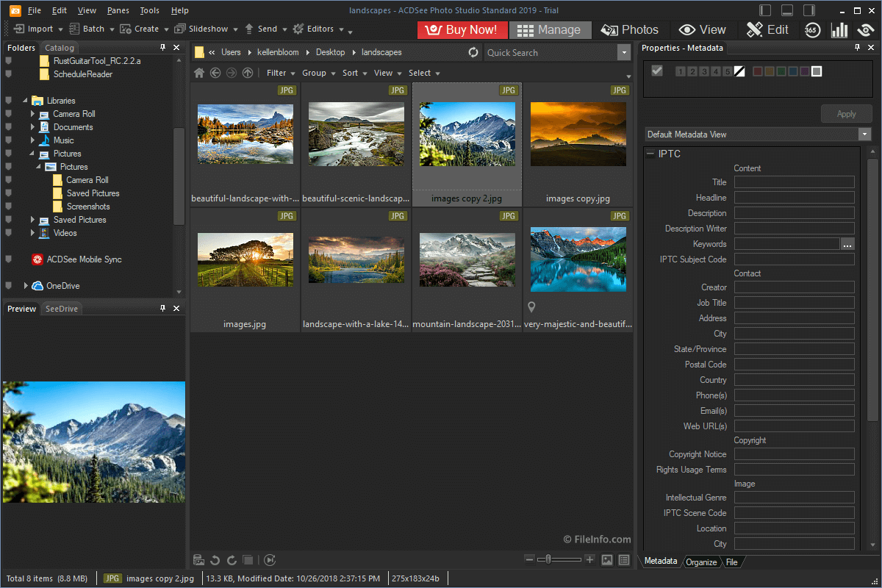Select the images.jpg sunset tree thumbnail
Viewport: 882px width, 588px height.
pyautogui.click(x=245, y=259)
